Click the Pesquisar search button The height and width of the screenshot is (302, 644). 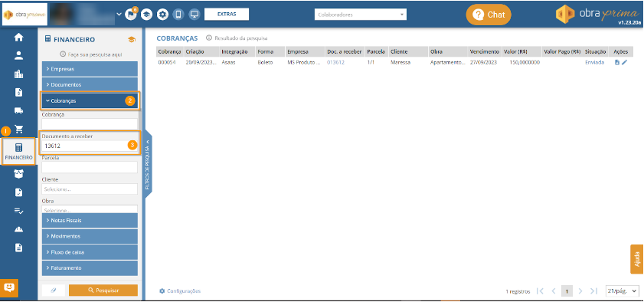click(103, 290)
